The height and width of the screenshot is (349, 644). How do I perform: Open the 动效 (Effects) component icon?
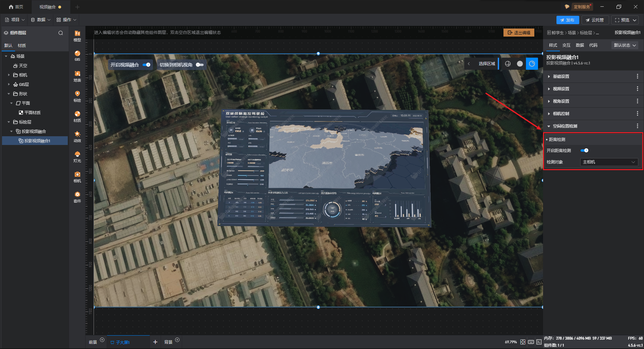[x=77, y=136]
